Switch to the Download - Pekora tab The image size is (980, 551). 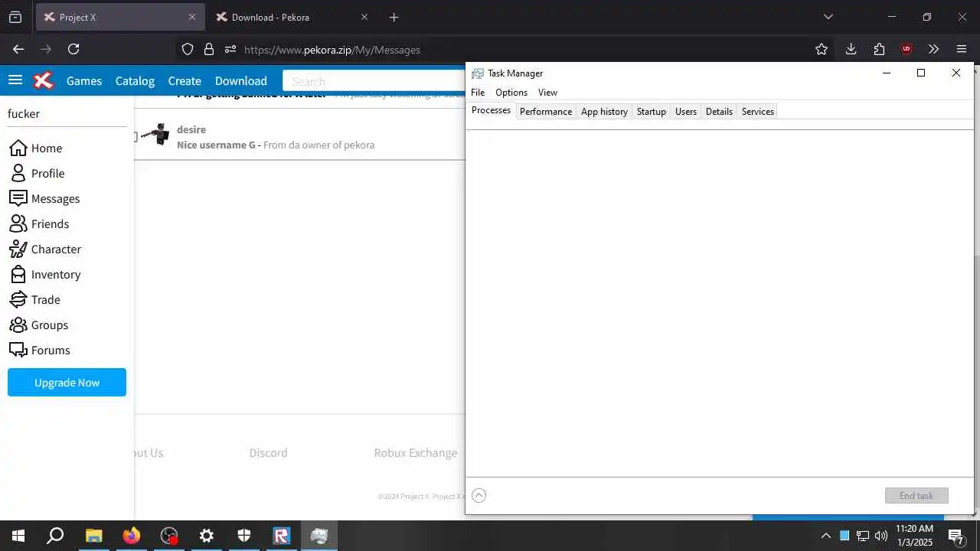coord(292,17)
